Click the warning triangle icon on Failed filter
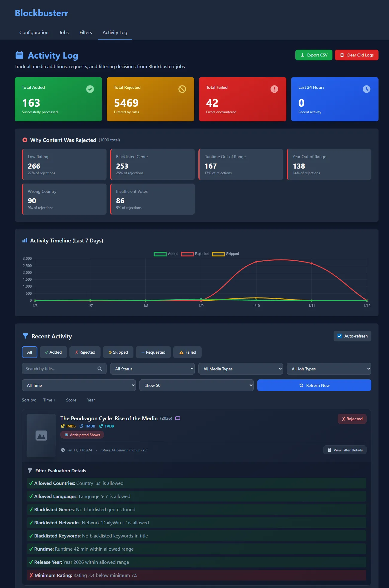Image resolution: width=389 pixels, height=588 pixels. [181, 352]
